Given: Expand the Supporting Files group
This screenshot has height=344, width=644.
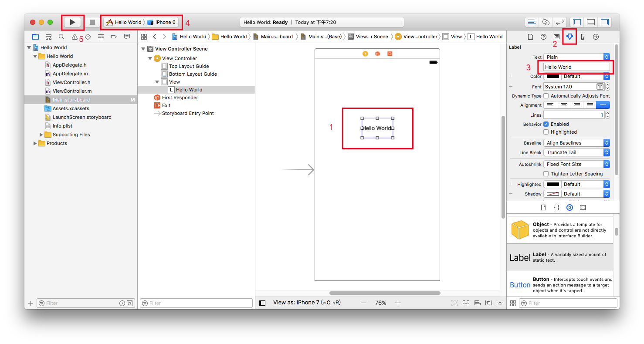Looking at the screenshot, I should [x=41, y=135].
